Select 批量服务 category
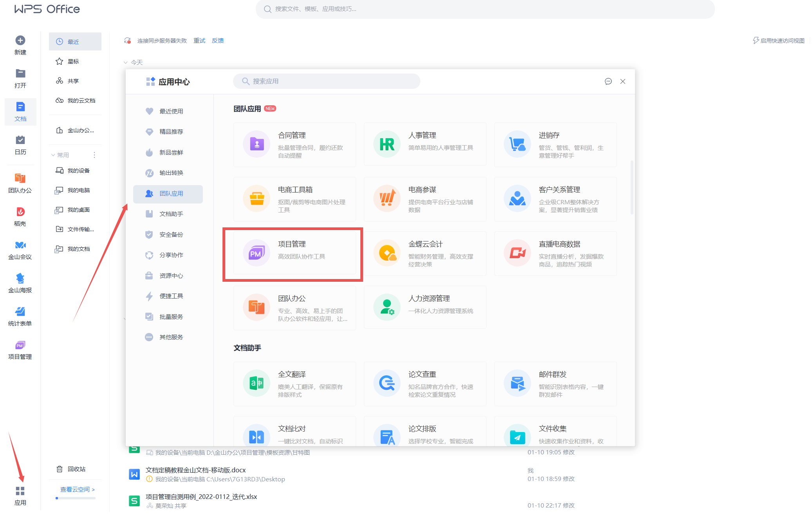This screenshot has width=812, height=515. coord(168,317)
